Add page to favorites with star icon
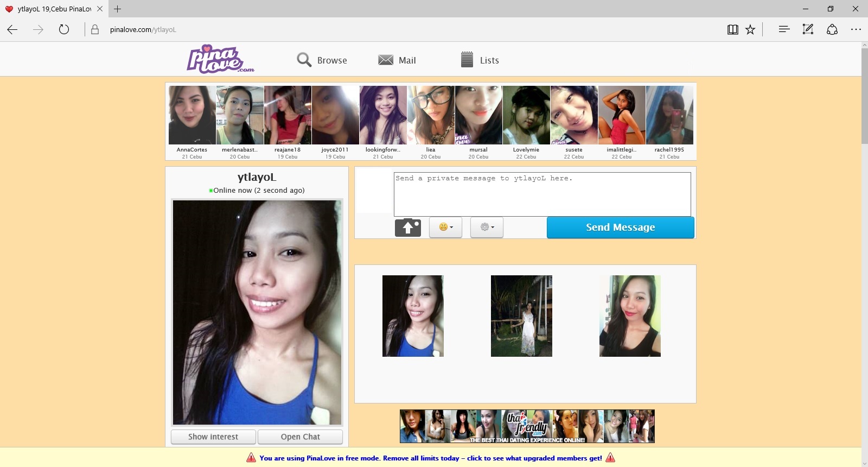The height and width of the screenshot is (467, 868). (750, 30)
